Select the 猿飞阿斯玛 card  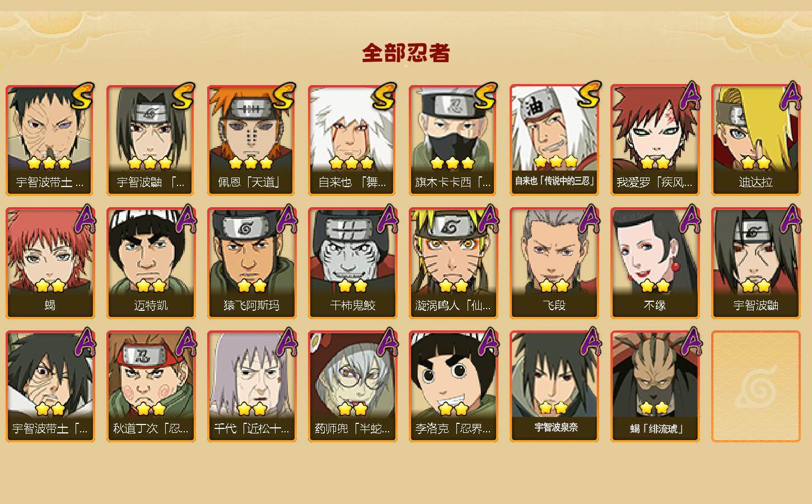coord(251,263)
